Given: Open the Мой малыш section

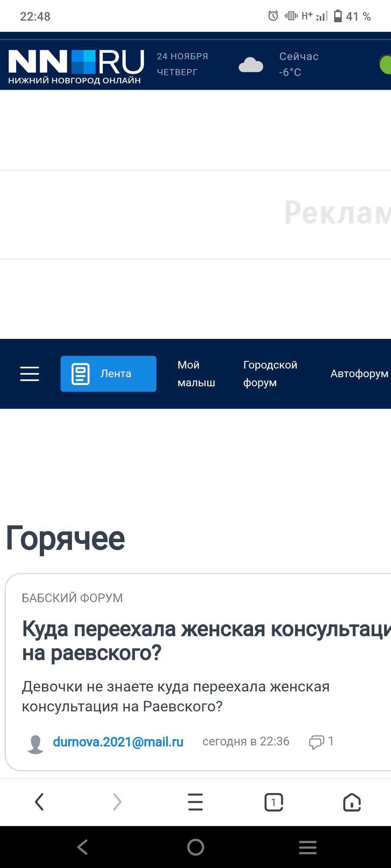Looking at the screenshot, I should coord(196,374).
